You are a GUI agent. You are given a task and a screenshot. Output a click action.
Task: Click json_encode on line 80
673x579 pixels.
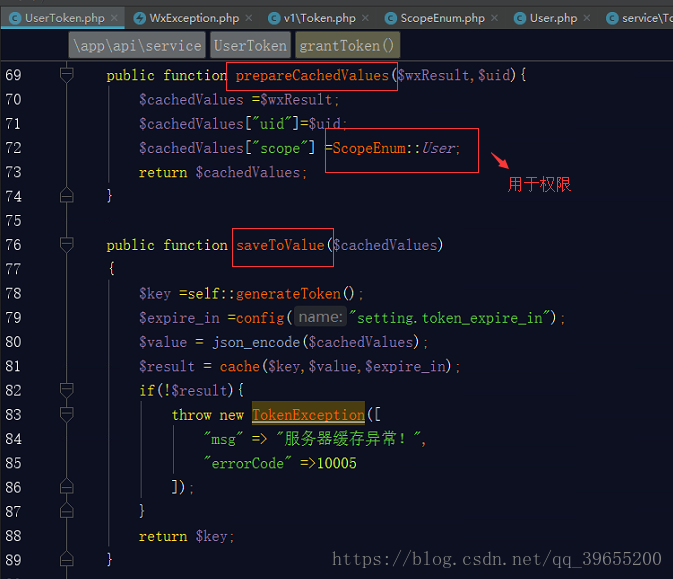click(x=256, y=342)
